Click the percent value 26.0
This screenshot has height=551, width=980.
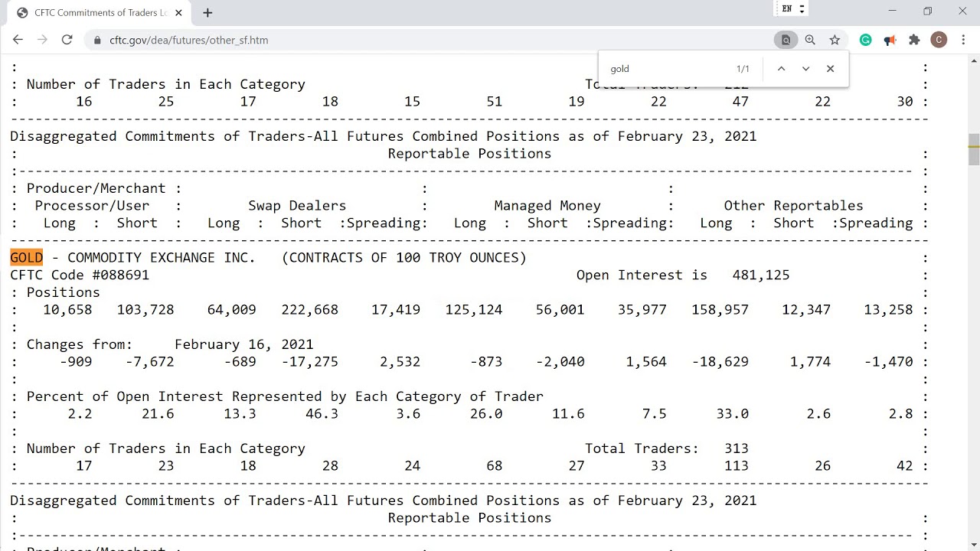[x=486, y=413]
